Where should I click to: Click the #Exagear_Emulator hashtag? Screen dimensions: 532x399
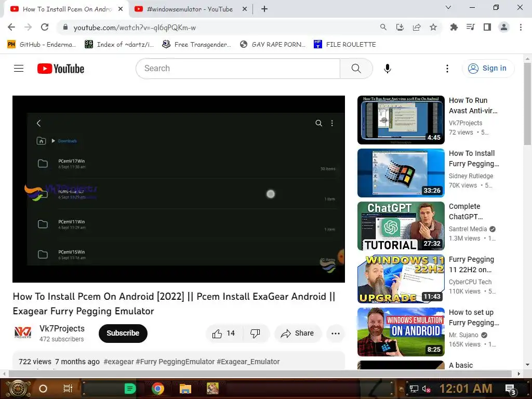(x=248, y=362)
